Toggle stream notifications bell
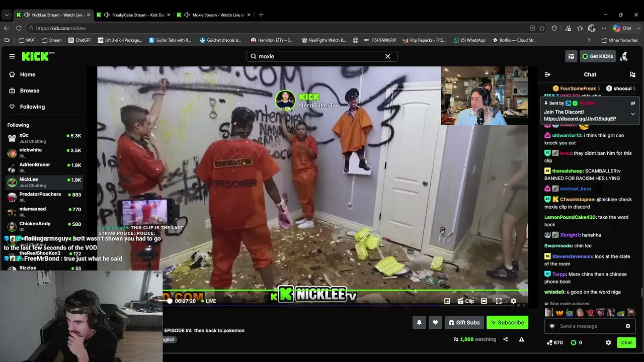The height and width of the screenshot is (362, 644). 419,322
